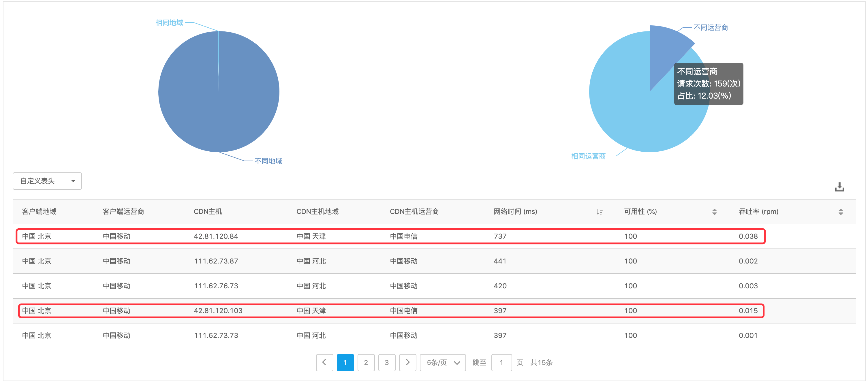Click the 客户端运营商 column header
Image resolution: width=868 pixels, height=384 pixels.
click(123, 212)
